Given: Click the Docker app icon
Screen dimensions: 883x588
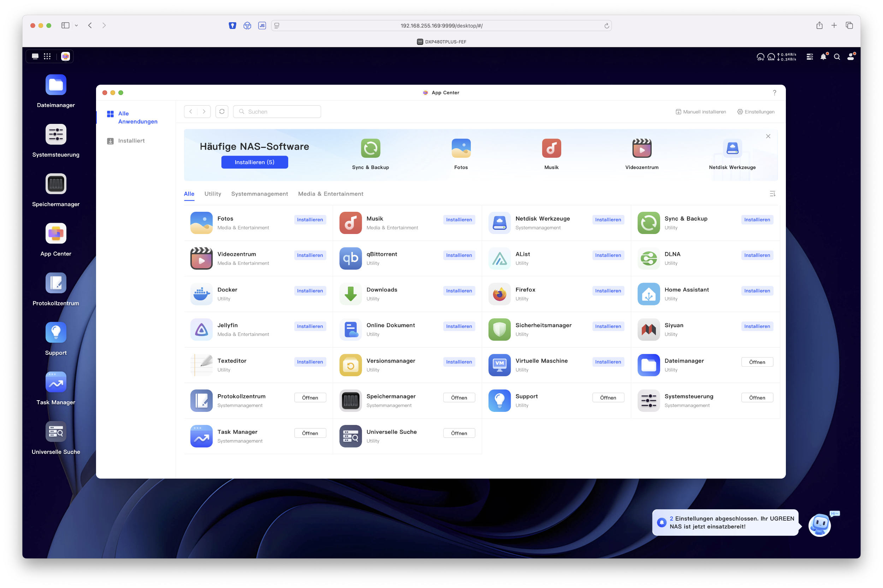Looking at the screenshot, I should pos(202,294).
